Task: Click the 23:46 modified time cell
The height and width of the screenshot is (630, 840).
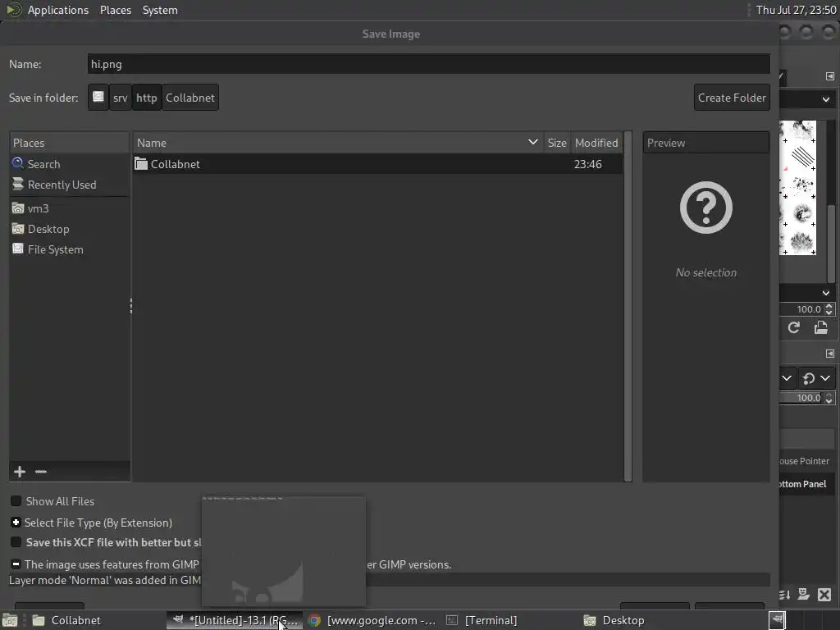Action: (587, 164)
